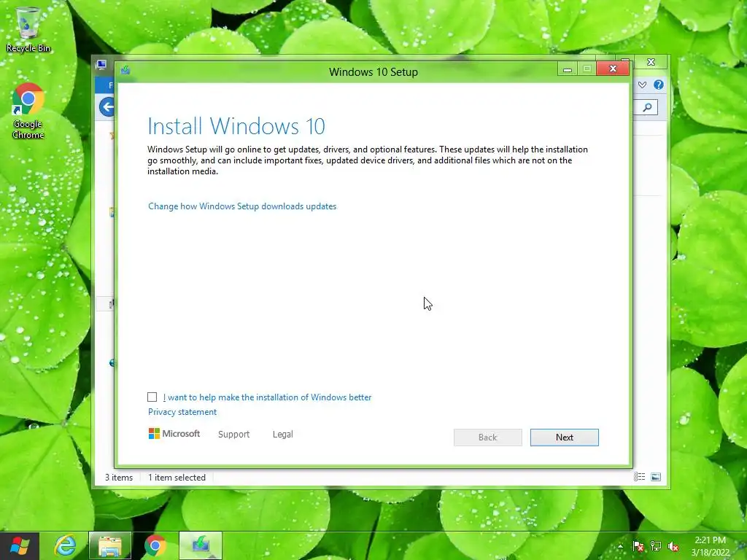Open the Legal link
Image resolution: width=747 pixels, height=560 pixels.
pyautogui.click(x=283, y=435)
